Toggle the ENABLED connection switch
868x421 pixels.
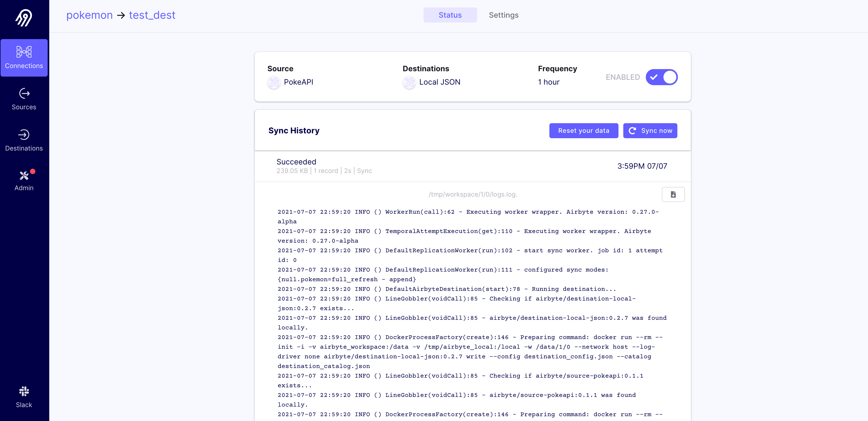pyautogui.click(x=662, y=77)
